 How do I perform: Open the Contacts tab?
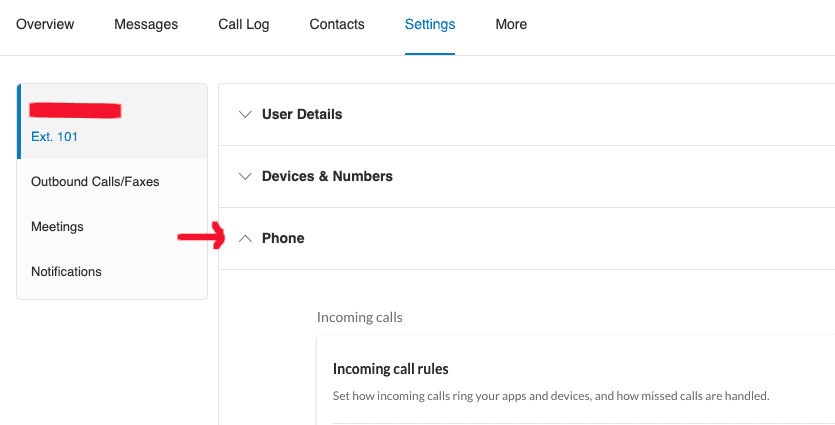tap(337, 24)
